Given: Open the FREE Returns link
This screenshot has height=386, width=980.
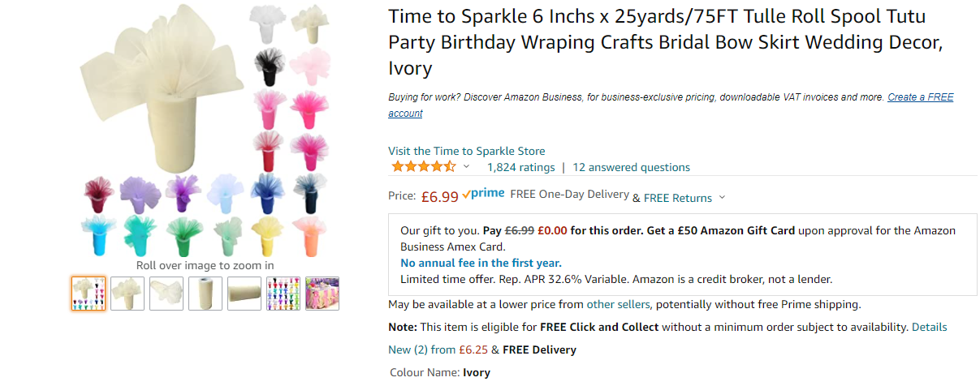Looking at the screenshot, I should point(677,198).
